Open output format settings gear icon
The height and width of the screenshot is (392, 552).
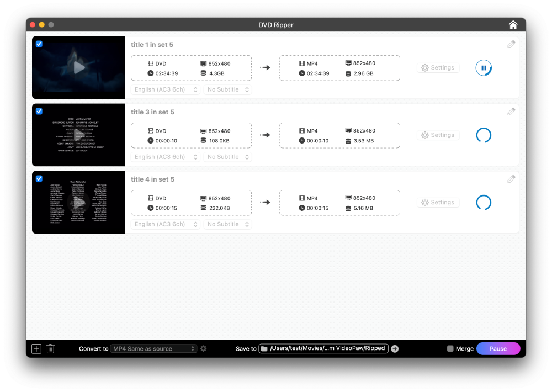coord(204,348)
